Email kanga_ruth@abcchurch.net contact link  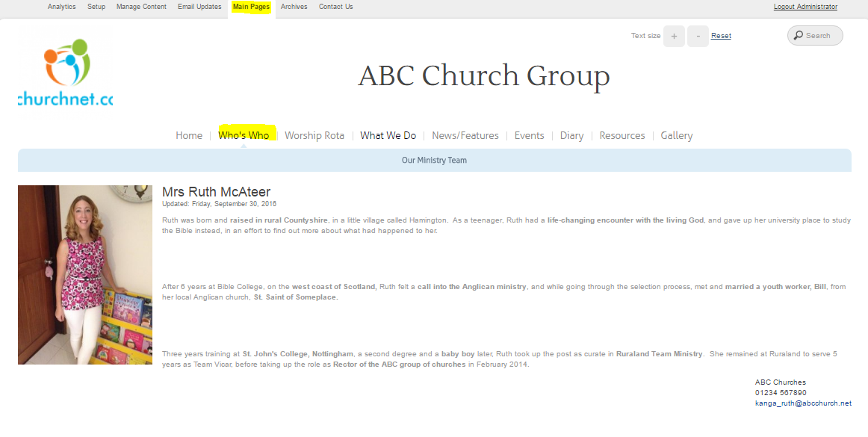click(803, 403)
